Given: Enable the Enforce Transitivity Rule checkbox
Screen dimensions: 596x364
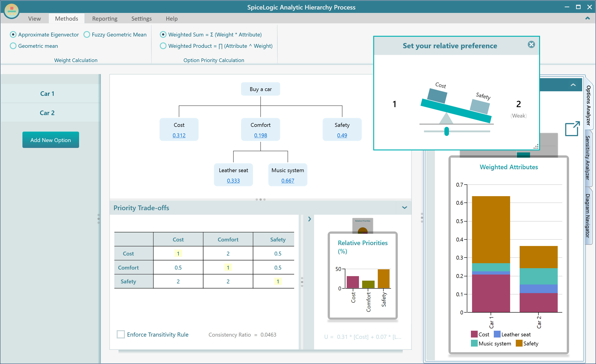Looking at the screenshot, I should tap(121, 334).
